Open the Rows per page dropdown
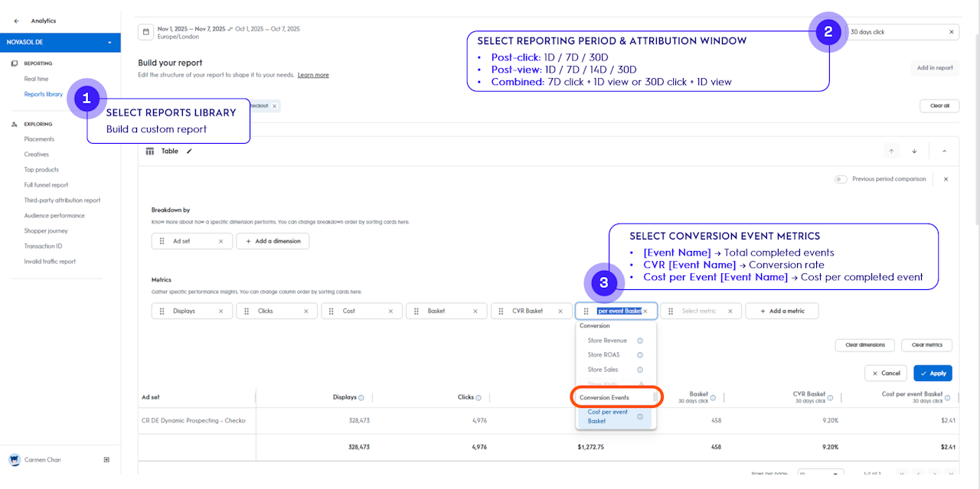980x489 pixels. pyautogui.click(x=820, y=474)
